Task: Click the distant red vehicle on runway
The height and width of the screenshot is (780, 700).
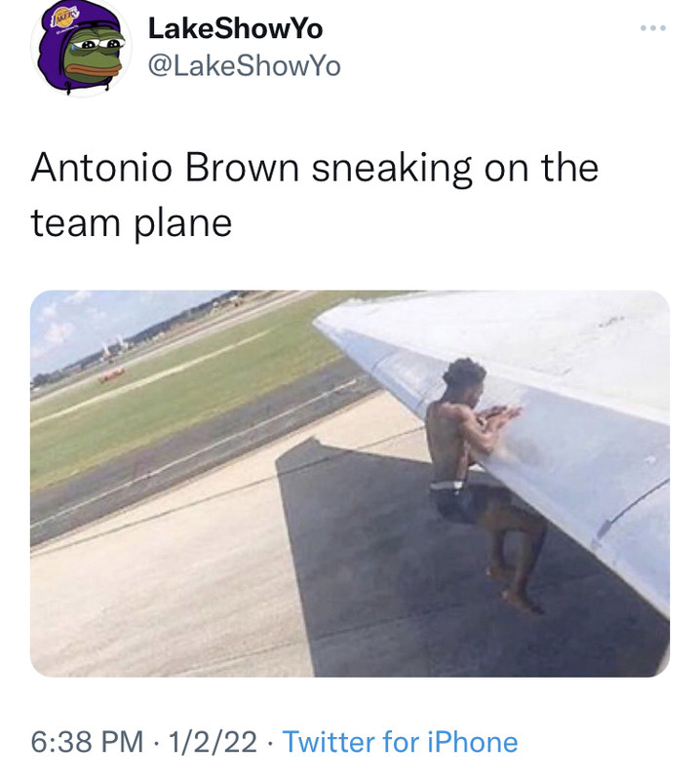Action: click(x=111, y=374)
